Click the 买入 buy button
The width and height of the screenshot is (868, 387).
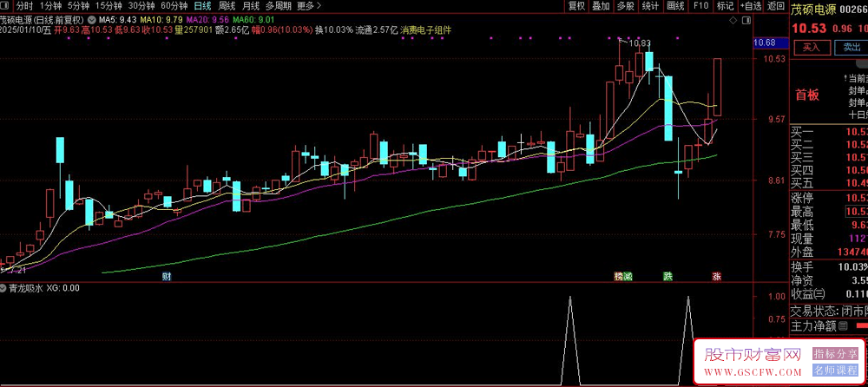click(x=812, y=48)
